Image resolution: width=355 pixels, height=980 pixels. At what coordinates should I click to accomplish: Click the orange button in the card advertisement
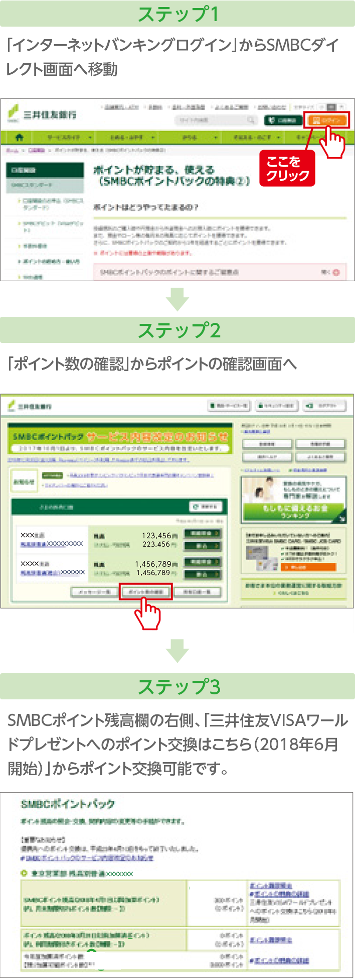click(308, 566)
